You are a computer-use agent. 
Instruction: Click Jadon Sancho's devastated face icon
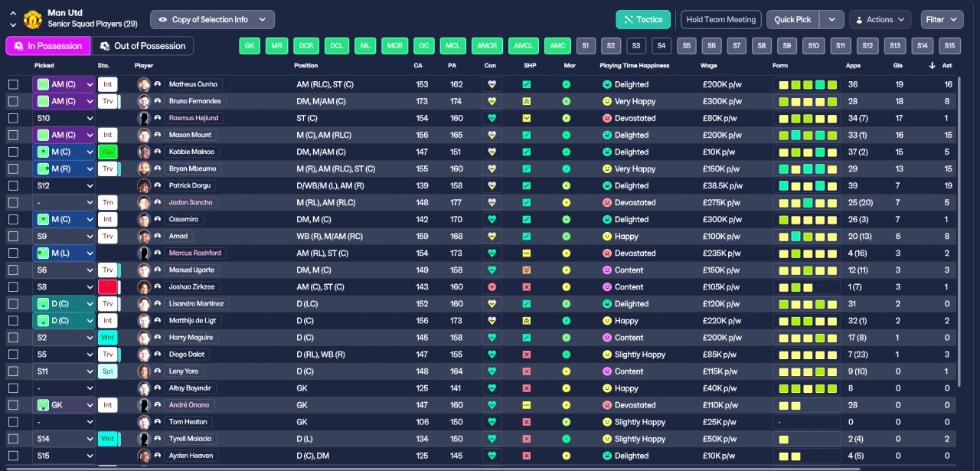[x=607, y=202]
